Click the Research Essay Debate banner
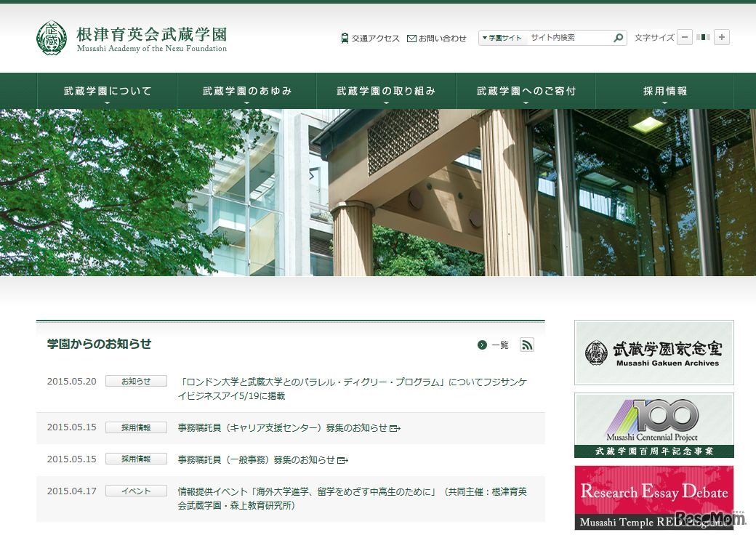This screenshot has height=535, width=756. pyautogui.click(x=653, y=497)
